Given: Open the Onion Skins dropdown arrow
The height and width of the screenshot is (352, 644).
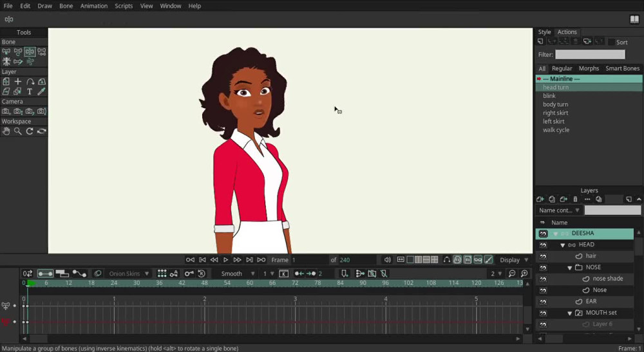Looking at the screenshot, I should tap(147, 273).
